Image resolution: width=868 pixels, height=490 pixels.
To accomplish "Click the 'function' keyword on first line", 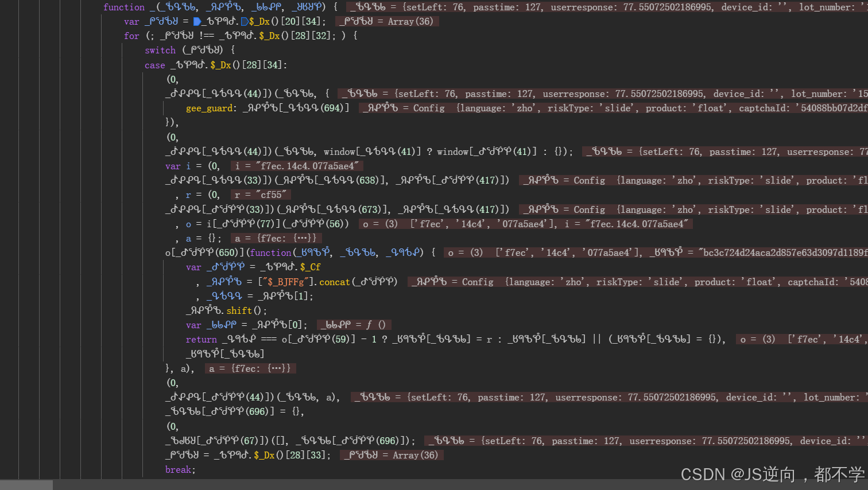I will coord(124,7).
